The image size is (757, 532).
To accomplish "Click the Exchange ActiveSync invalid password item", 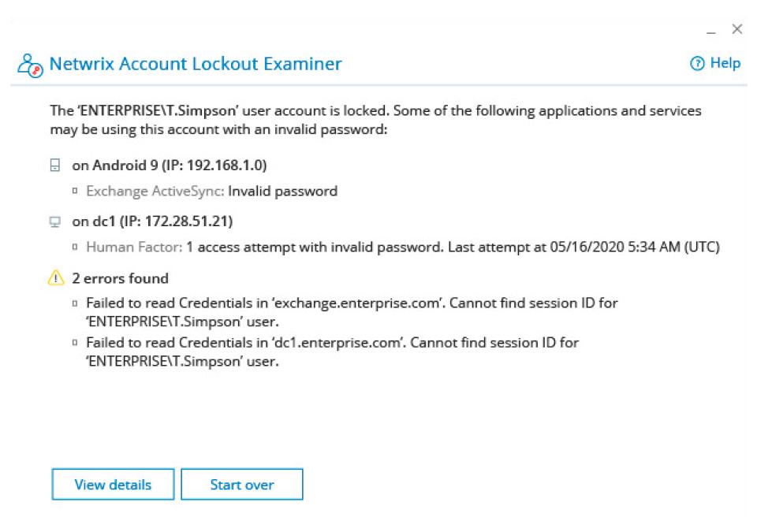I will tap(211, 192).
